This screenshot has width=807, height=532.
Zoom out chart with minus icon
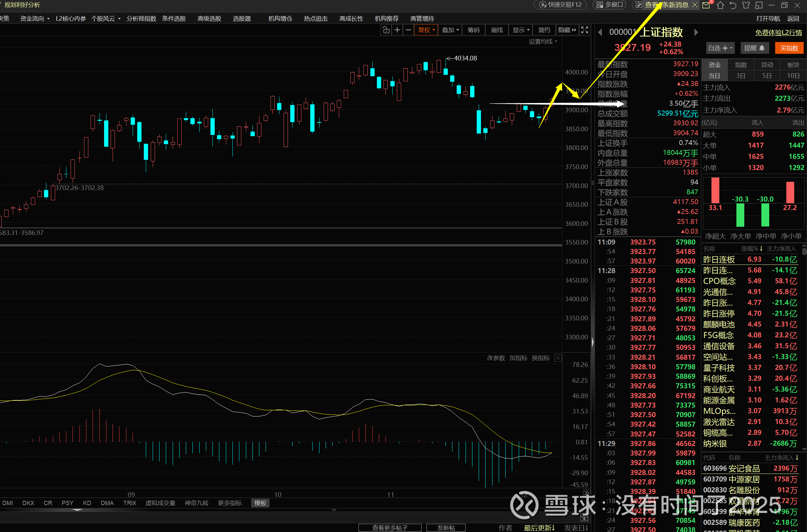(x=408, y=30)
